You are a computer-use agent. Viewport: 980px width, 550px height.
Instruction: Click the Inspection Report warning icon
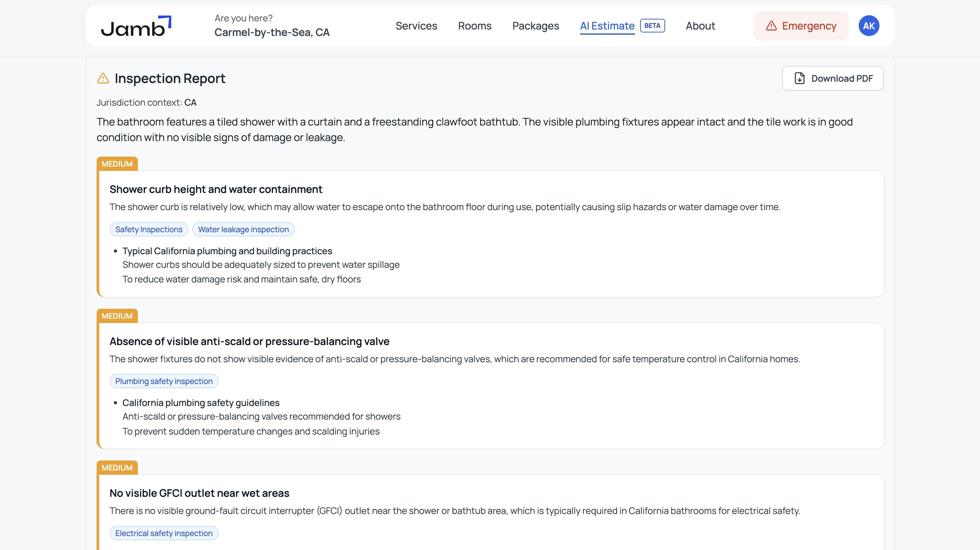(103, 78)
